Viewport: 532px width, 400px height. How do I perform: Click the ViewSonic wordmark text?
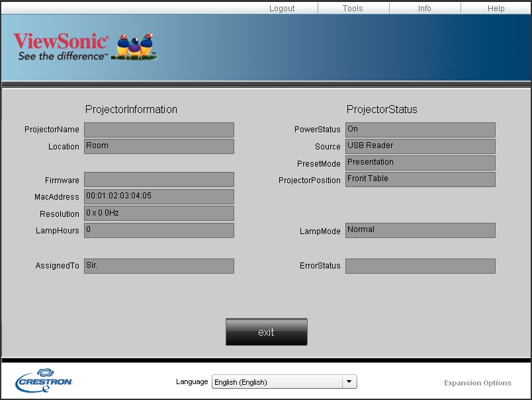(61, 41)
